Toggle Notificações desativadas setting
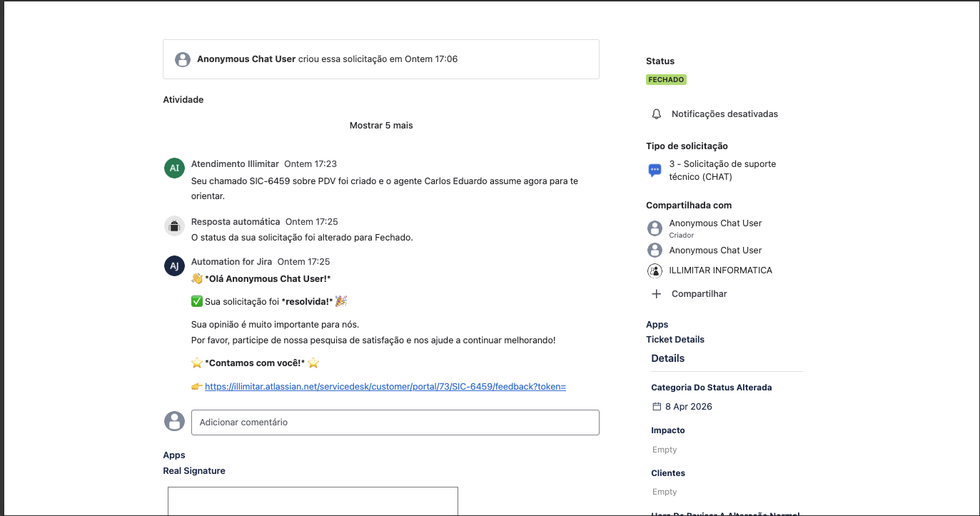This screenshot has height=516, width=980. [x=724, y=114]
